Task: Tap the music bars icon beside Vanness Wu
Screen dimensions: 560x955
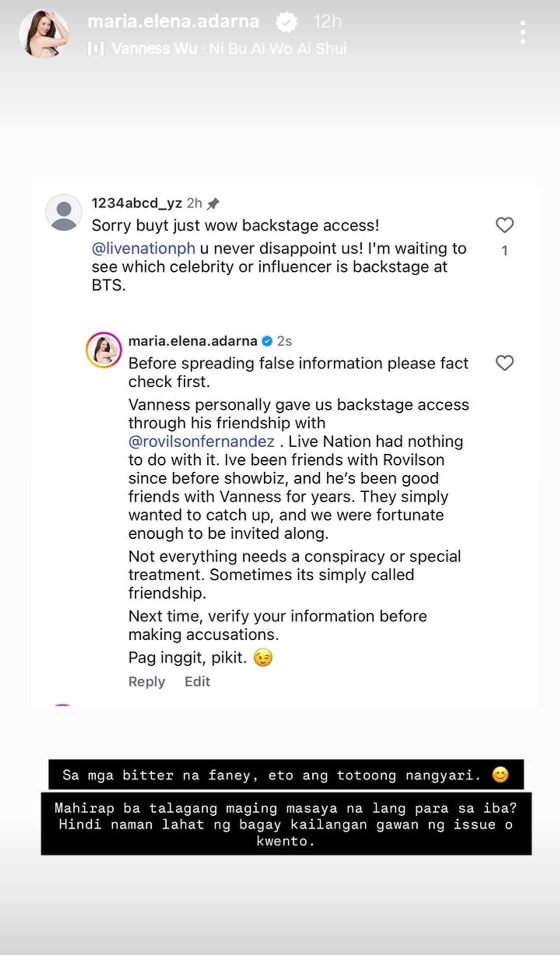Action: tap(95, 49)
